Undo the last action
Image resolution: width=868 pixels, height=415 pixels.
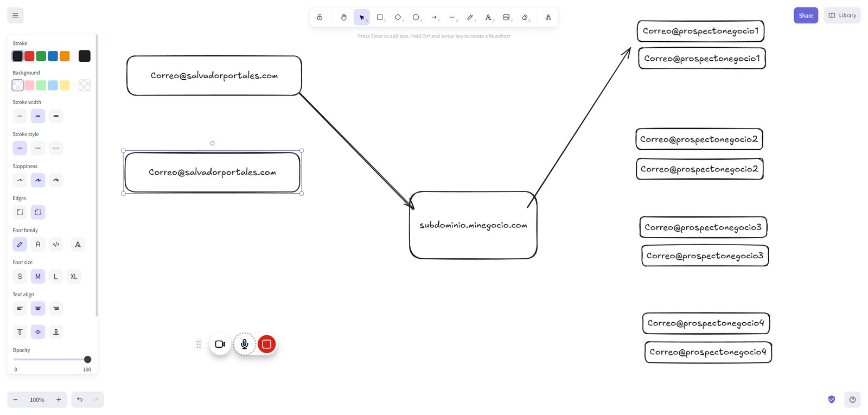coord(80,400)
